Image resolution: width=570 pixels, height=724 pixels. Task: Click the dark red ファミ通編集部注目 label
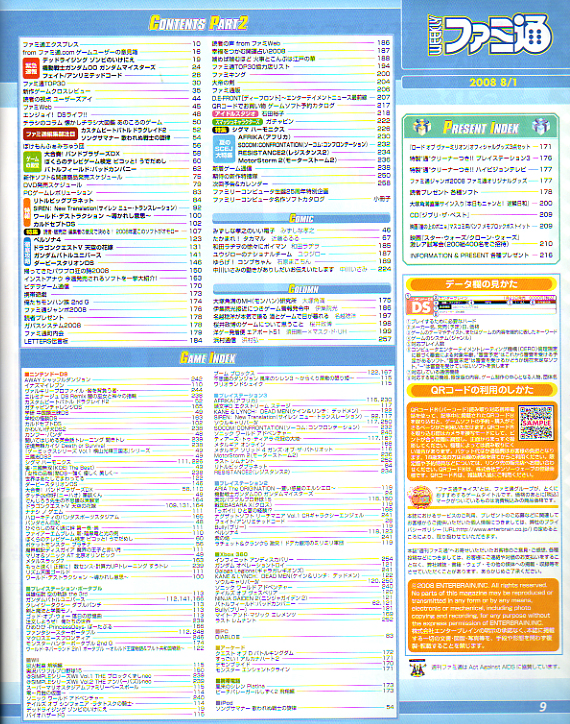pos(50,134)
